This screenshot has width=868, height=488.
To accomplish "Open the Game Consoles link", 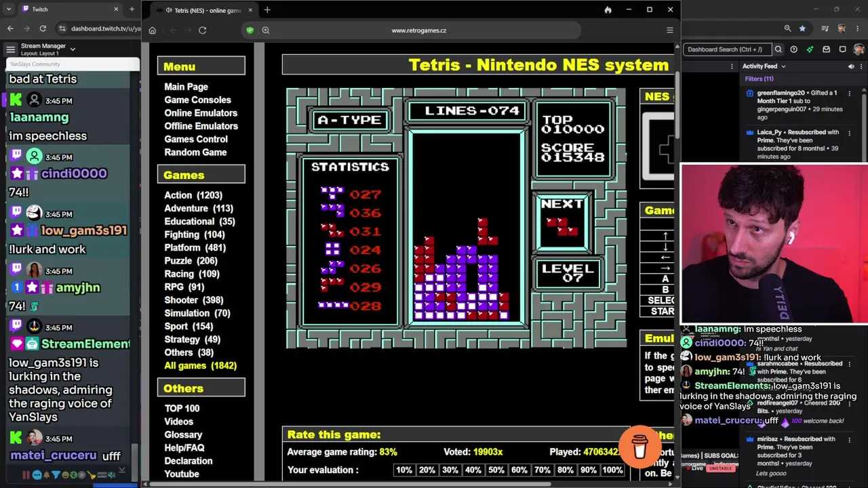I will tap(197, 100).
